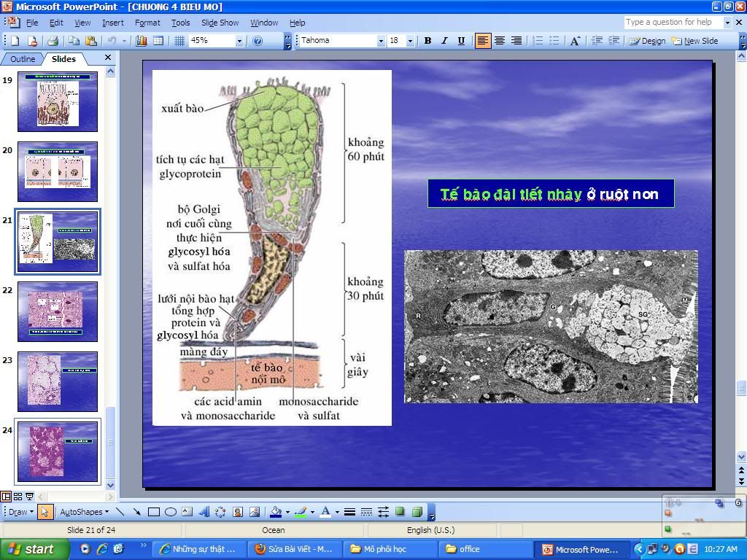The width and height of the screenshot is (747, 560).
Task: Switch to Normal view button
Action: click(x=6, y=497)
